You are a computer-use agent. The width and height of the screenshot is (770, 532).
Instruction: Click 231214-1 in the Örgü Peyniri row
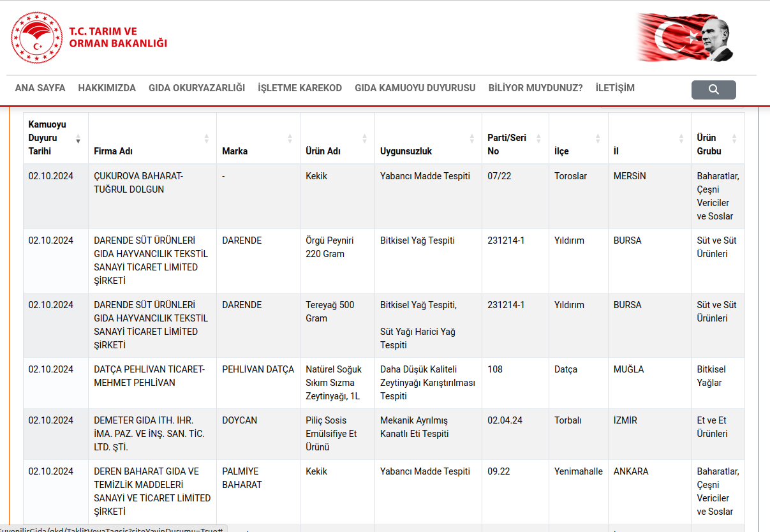click(x=506, y=240)
